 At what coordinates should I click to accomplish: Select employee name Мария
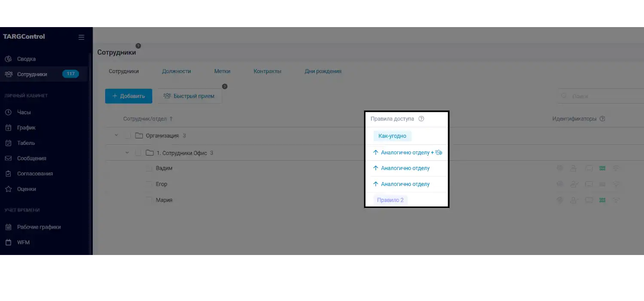[x=164, y=200]
